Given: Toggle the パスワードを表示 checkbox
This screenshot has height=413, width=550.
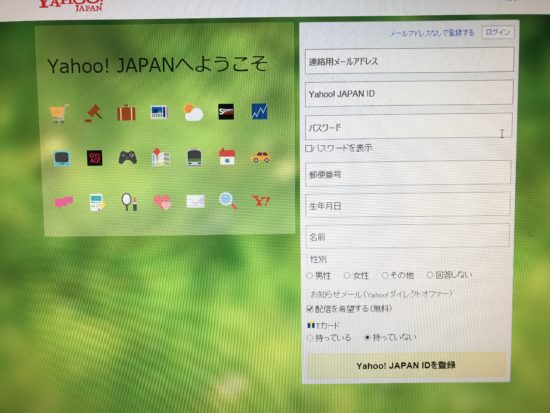Looking at the screenshot, I should [308, 149].
